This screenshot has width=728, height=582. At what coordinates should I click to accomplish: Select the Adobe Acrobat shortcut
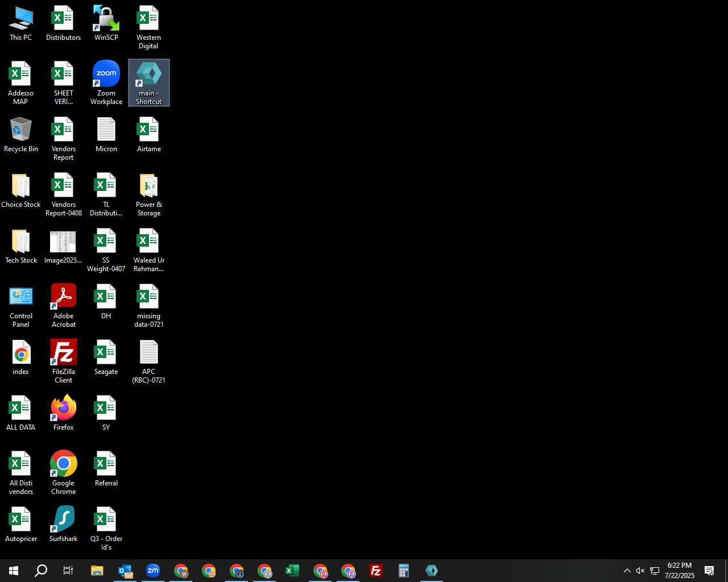pyautogui.click(x=63, y=306)
